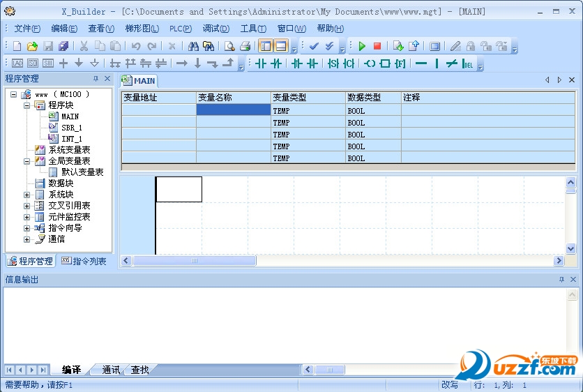This screenshot has width=583, height=392.
Task: Insert a normally open contact
Action: pyautogui.click(x=261, y=63)
